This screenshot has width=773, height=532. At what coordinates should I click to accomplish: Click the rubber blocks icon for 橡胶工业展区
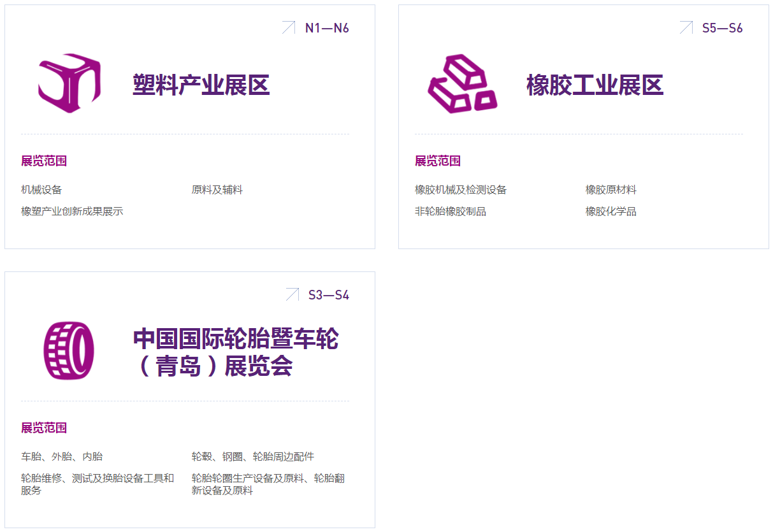coord(463,84)
